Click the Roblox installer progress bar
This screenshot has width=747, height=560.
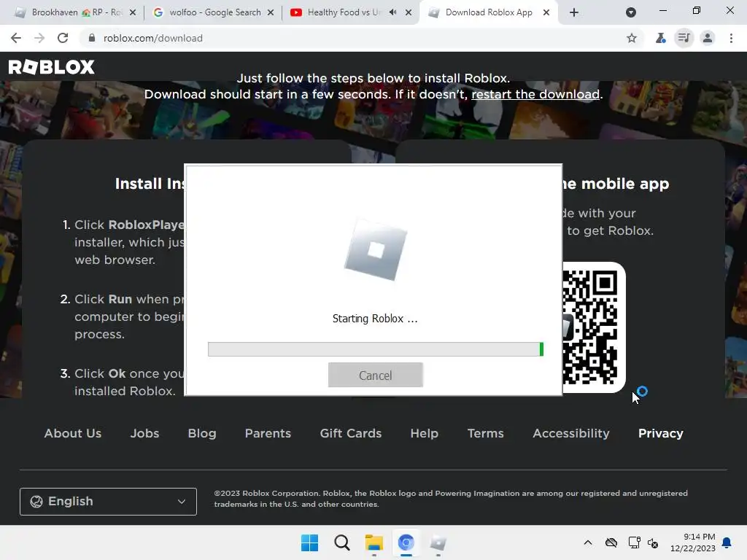pos(376,349)
